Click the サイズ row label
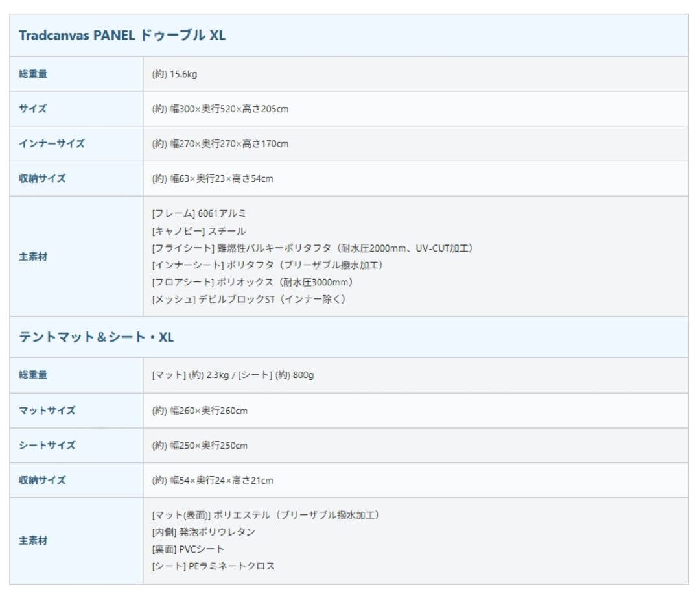Screen dimensions: 700x596 coord(33,109)
